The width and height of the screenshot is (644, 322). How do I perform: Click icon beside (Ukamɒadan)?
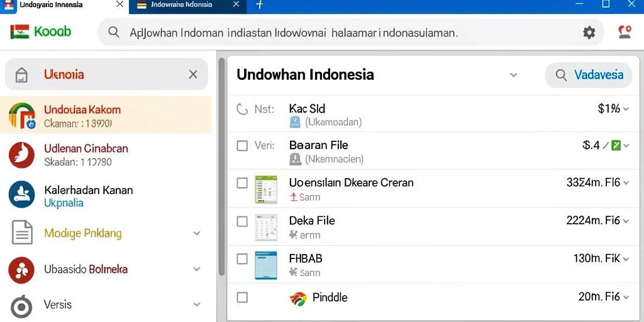click(296, 121)
